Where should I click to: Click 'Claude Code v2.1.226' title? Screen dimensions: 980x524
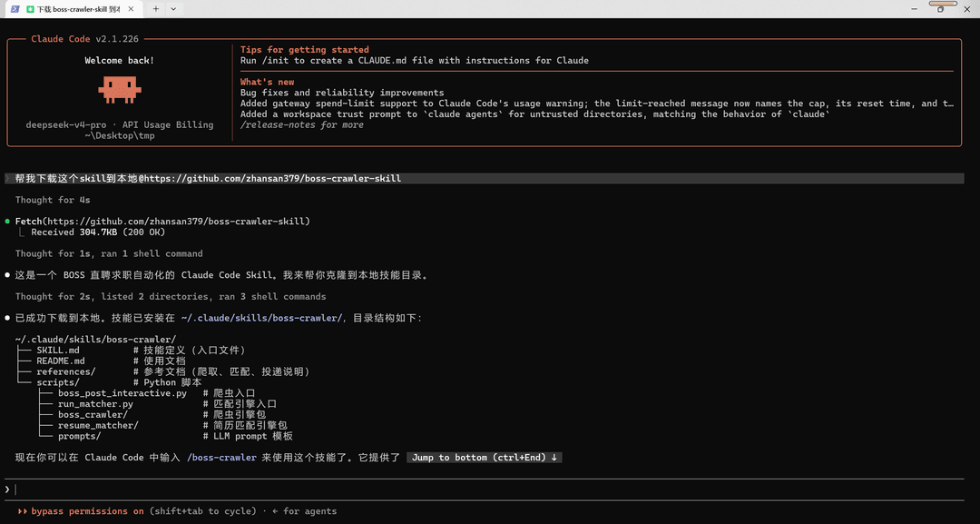(x=85, y=39)
